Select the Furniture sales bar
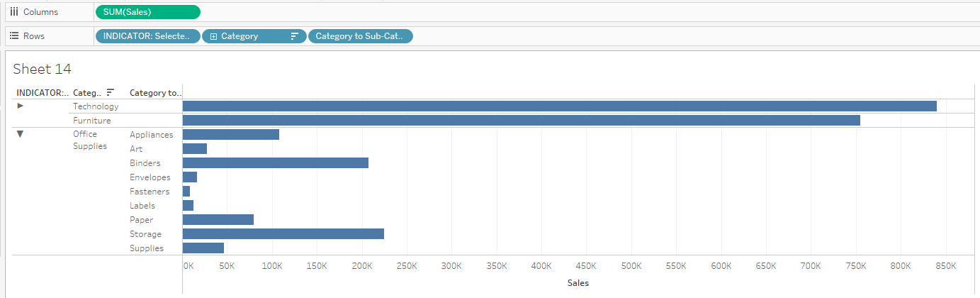 coord(521,121)
